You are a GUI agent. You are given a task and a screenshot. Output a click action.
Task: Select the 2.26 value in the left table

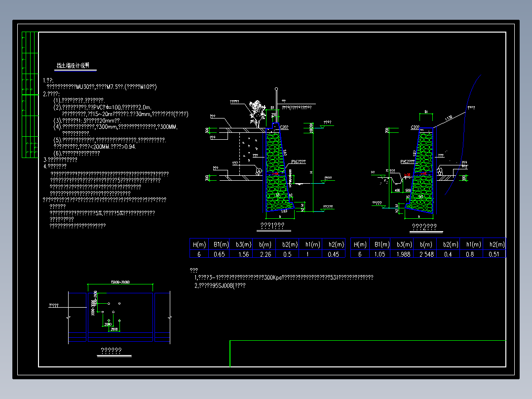click(x=266, y=254)
